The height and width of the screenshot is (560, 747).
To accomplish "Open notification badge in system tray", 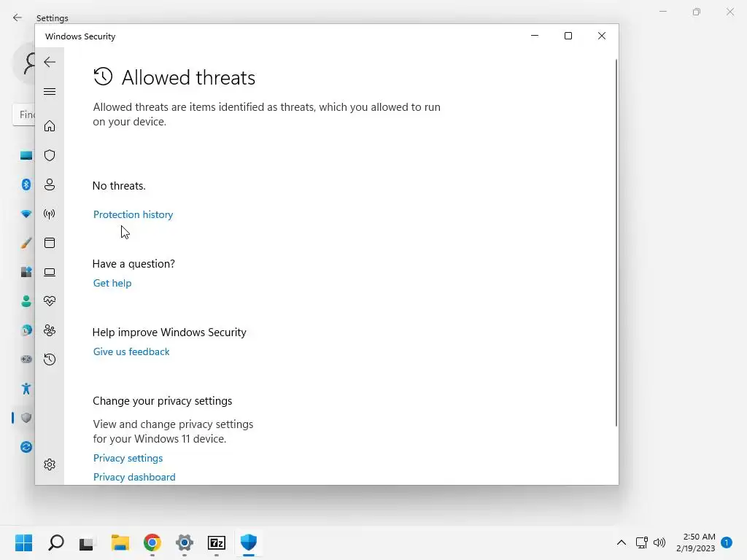I will 727,542.
